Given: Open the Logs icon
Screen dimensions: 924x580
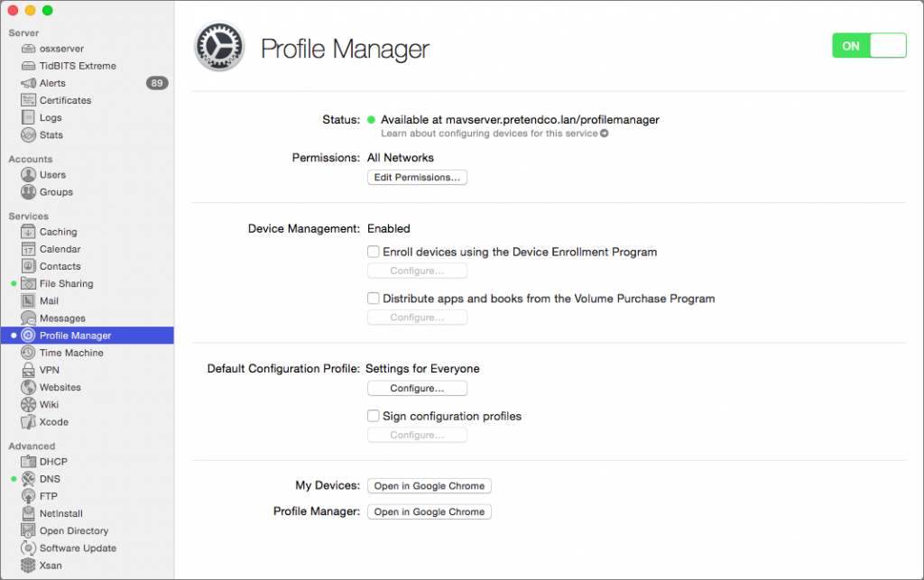Looking at the screenshot, I should pos(28,117).
